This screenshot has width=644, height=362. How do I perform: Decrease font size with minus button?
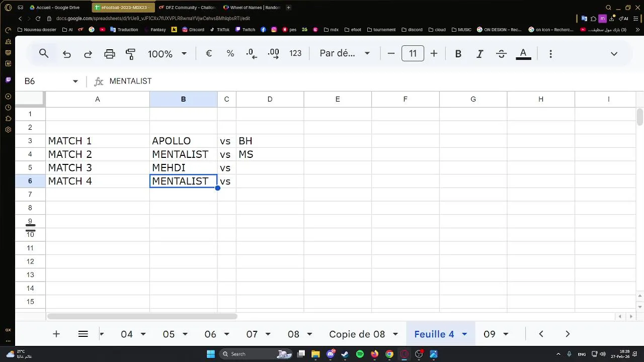pyautogui.click(x=391, y=53)
